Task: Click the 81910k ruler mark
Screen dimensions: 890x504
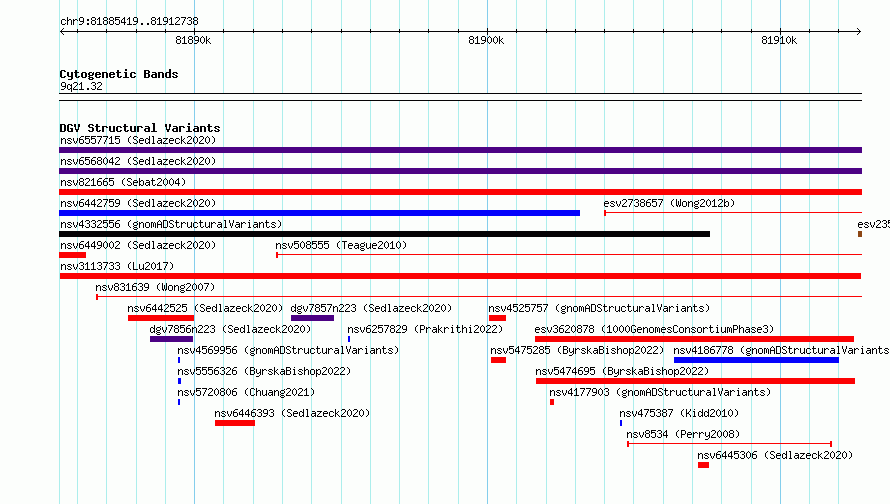Action: [x=779, y=40]
